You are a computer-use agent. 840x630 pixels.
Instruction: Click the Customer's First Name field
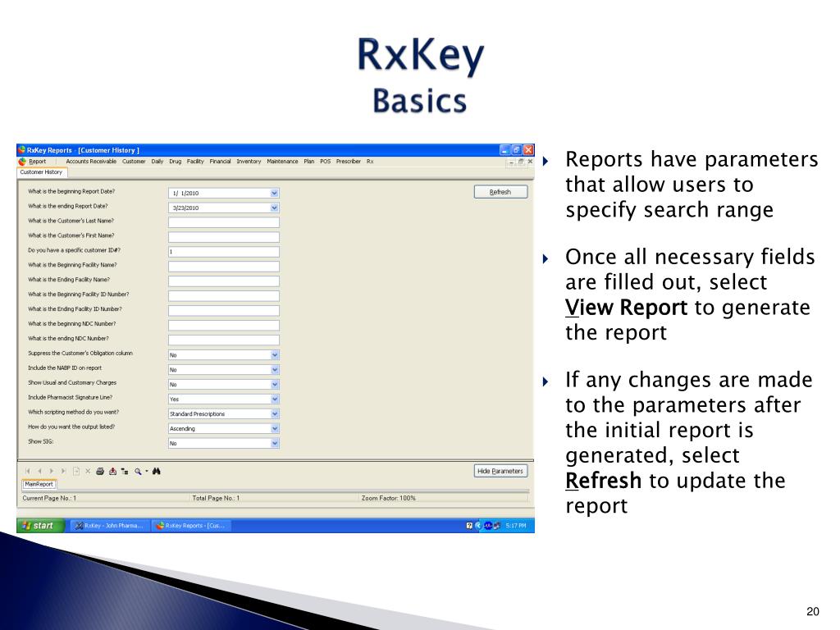[224, 237]
